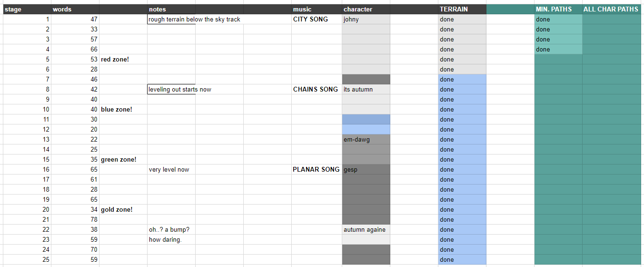
Task: Select the "stage" header cell
Action: click(27, 10)
